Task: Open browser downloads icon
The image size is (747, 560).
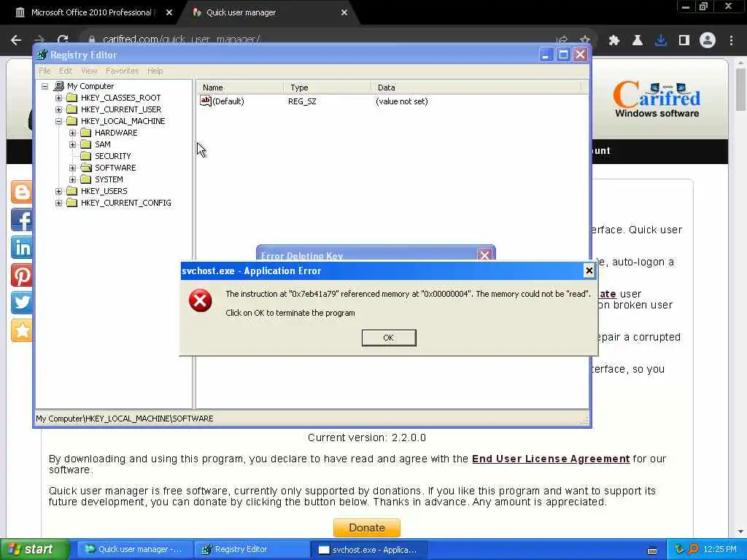Action: (x=660, y=41)
